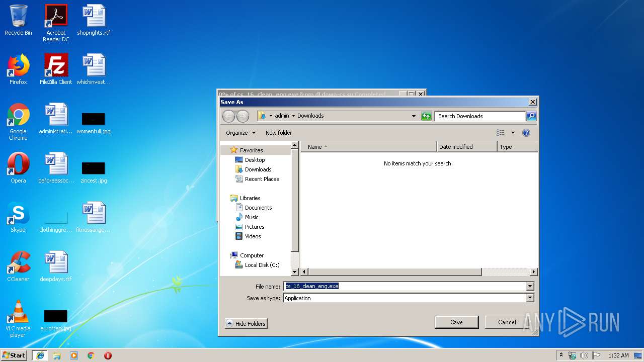This screenshot has width=644, height=362.
Task: Open the Recycle Bin desktop icon
Action: point(18,20)
